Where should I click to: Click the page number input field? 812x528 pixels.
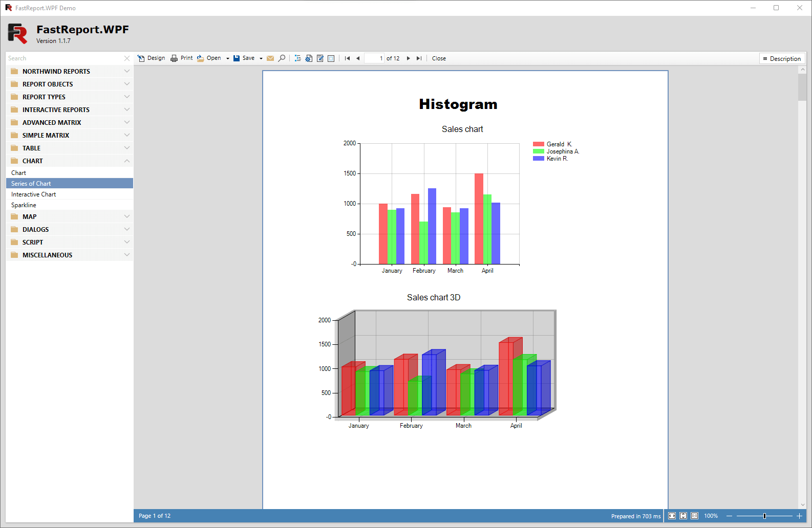374,58
